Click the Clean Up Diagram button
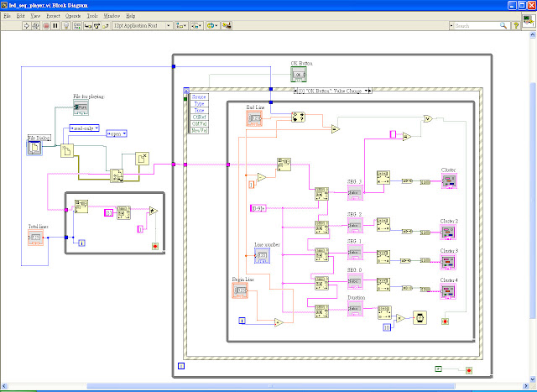This screenshot has width=537, height=392. pyautogui.click(x=227, y=26)
